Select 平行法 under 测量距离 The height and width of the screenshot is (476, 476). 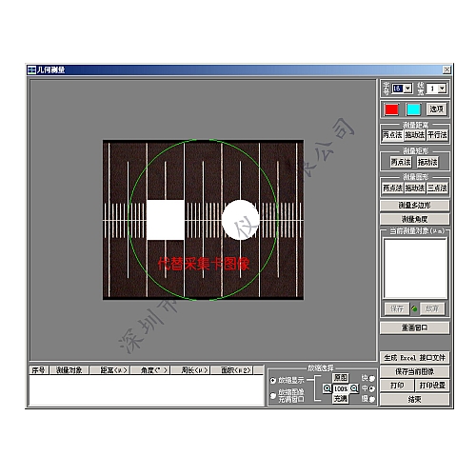(437, 135)
